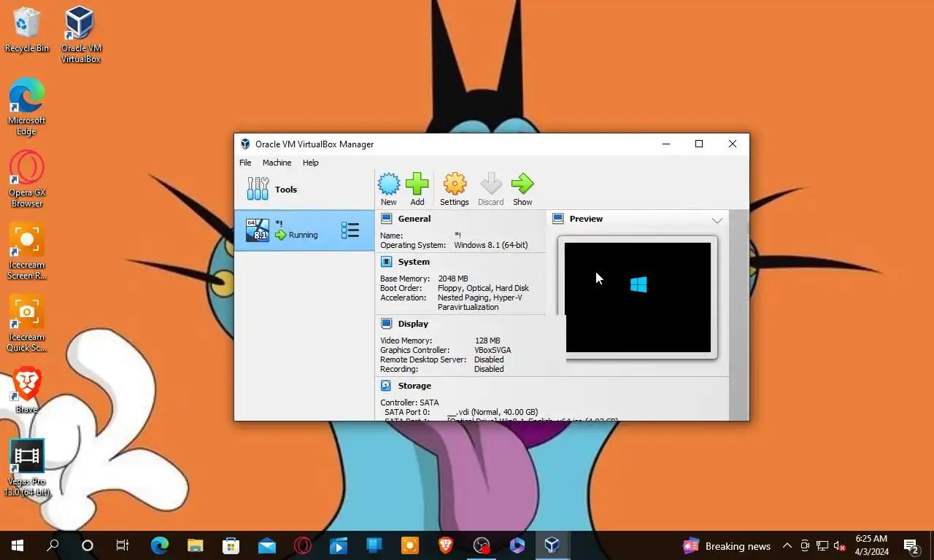Click the muted volume tray icon

[840, 545]
